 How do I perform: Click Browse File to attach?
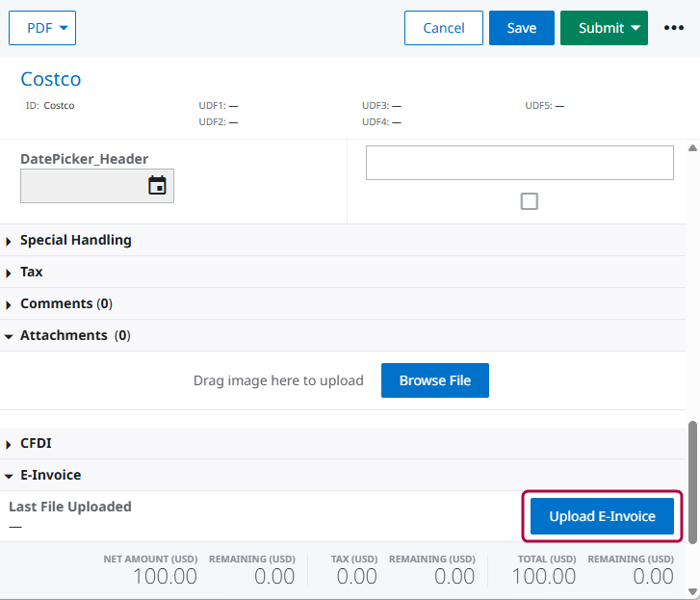pos(434,380)
